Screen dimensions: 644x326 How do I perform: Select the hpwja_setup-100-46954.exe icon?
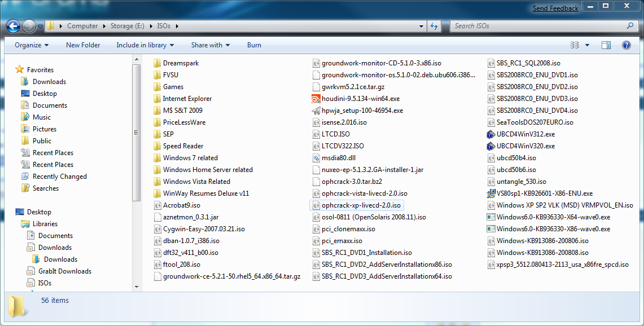coord(316,111)
